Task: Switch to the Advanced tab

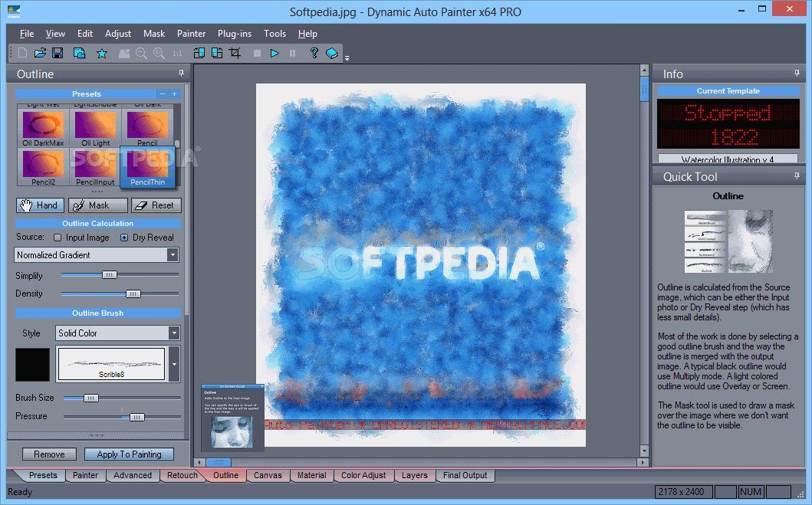Action: pyautogui.click(x=133, y=475)
